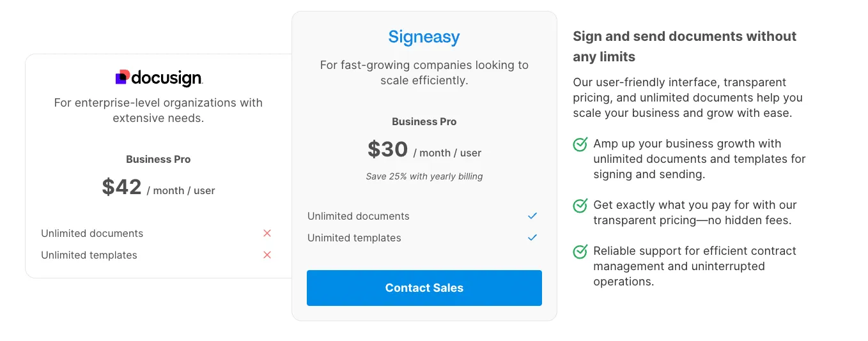Select the Docusign Business Pro plan title

pyautogui.click(x=159, y=160)
